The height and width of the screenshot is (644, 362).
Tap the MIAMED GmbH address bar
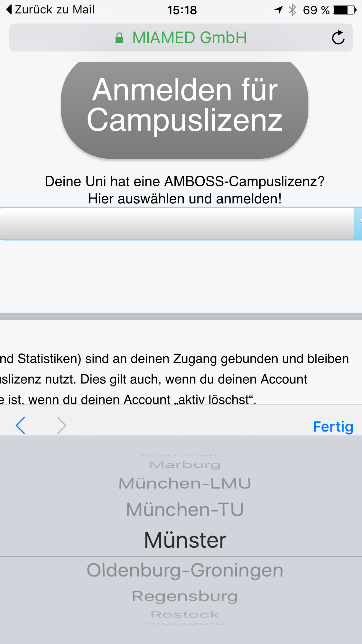(x=181, y=38)
